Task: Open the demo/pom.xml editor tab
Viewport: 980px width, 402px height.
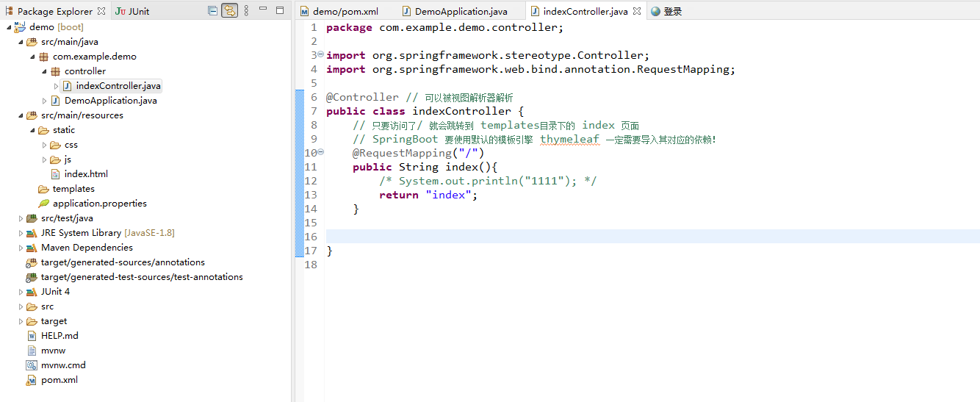Action: [339, 11]
